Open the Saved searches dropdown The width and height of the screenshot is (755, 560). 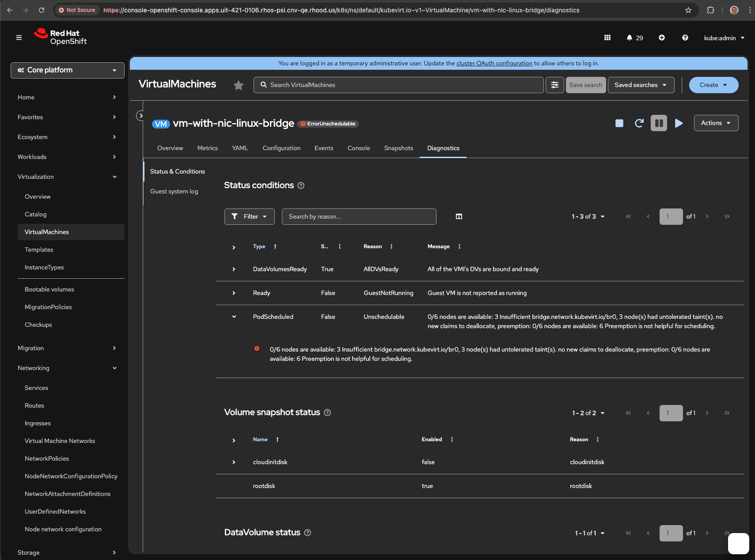coord(641,85)
